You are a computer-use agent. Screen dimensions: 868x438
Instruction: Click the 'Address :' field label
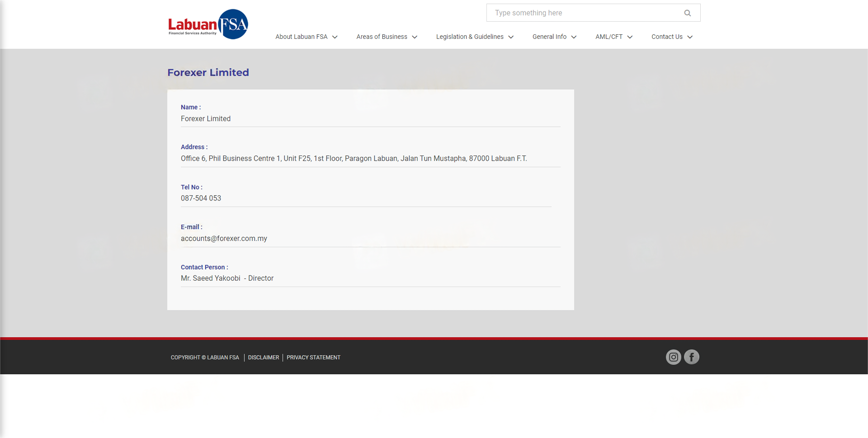(194, 147)
